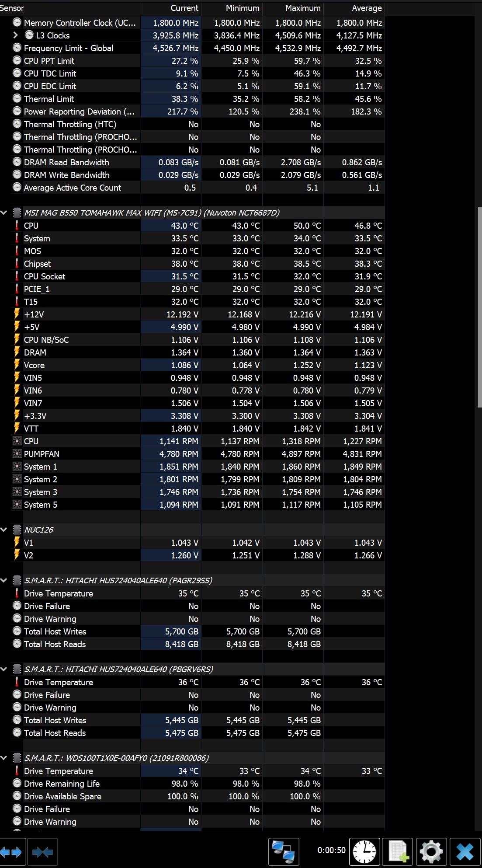Collapse the HITACHI PBGRV6RS S.M.A.R.T. group
Screen dimensions: 482x868
point(4,669)
